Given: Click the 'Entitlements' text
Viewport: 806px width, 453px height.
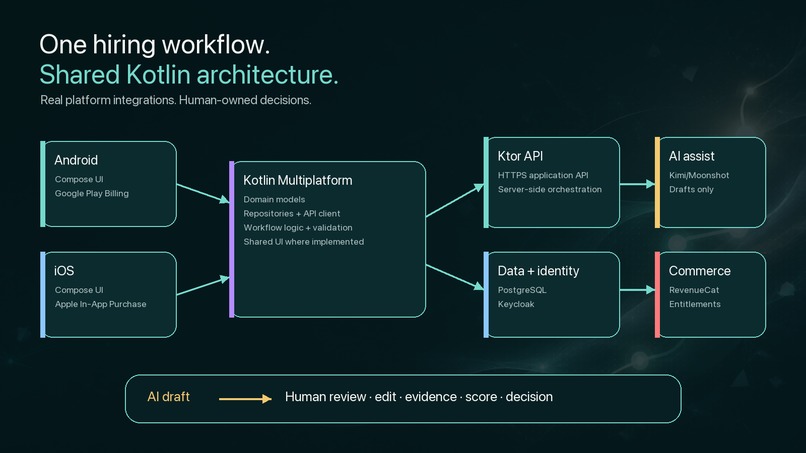Looking at the screenshot, I should 694,304.
